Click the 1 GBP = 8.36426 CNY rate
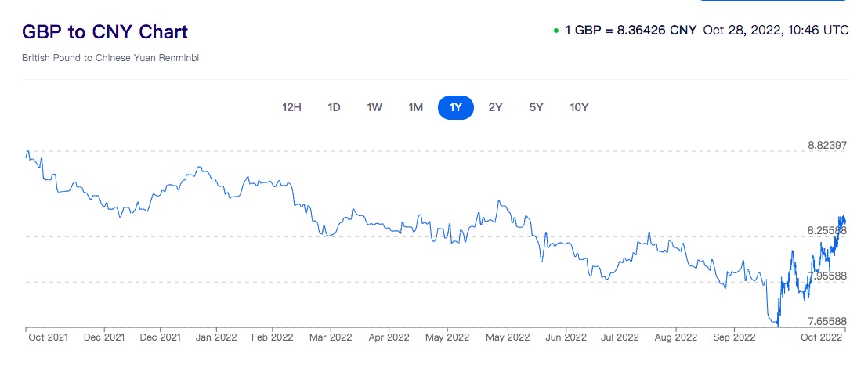The image size is (868, 368). tap(631, 31)
